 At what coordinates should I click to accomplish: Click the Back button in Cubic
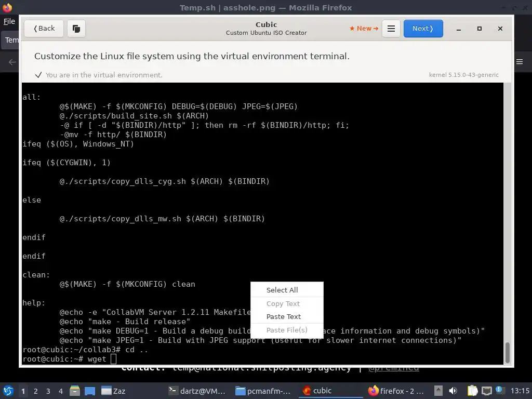click(x=44, y=29)
